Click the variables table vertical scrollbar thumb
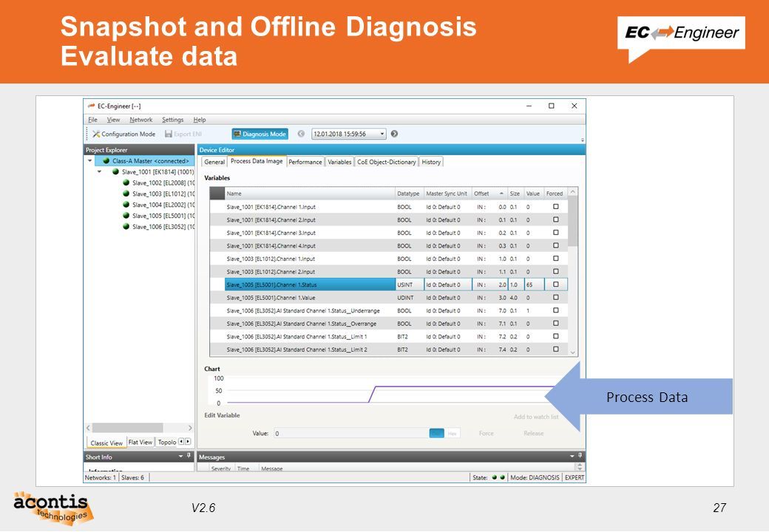Image resolution: width=769 pixels, height=532 pixels. point(572,222)
